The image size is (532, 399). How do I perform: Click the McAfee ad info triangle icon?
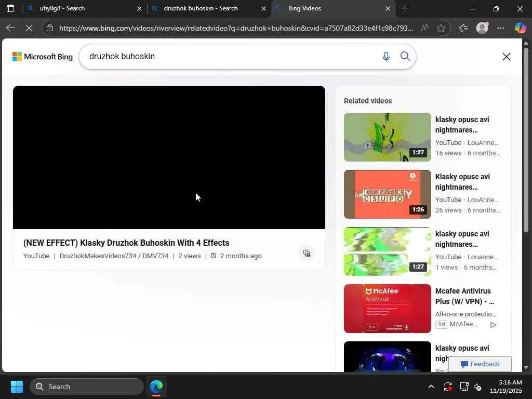(494, 325)
